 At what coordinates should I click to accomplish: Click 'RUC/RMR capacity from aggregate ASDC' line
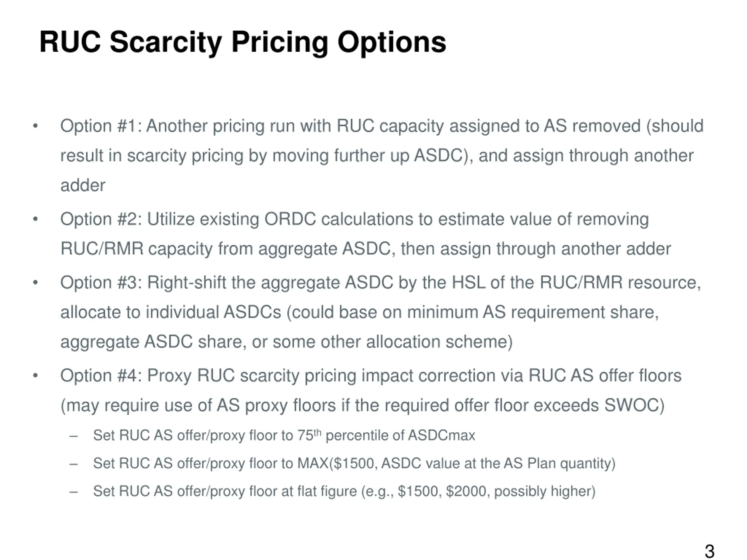tap(366, 249)
